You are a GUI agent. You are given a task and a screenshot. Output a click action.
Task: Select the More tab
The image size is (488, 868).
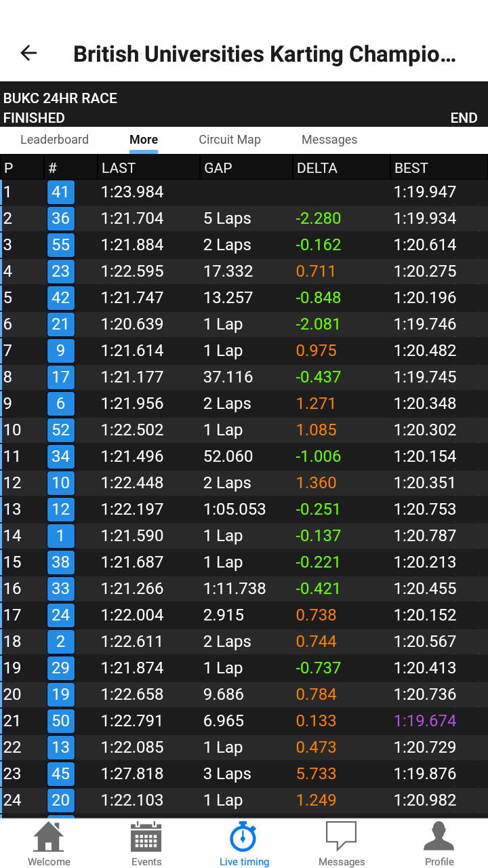coord(144,140)
